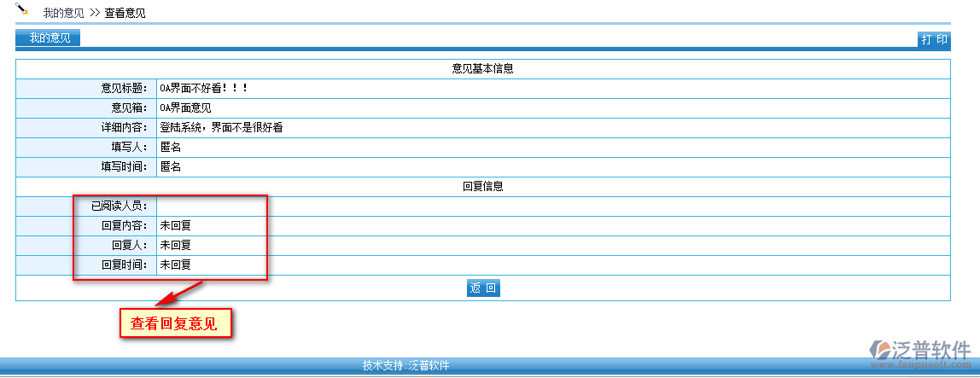Select the 意见基本信息 section header
Viewport: 980px width, 378px height.
482,69
